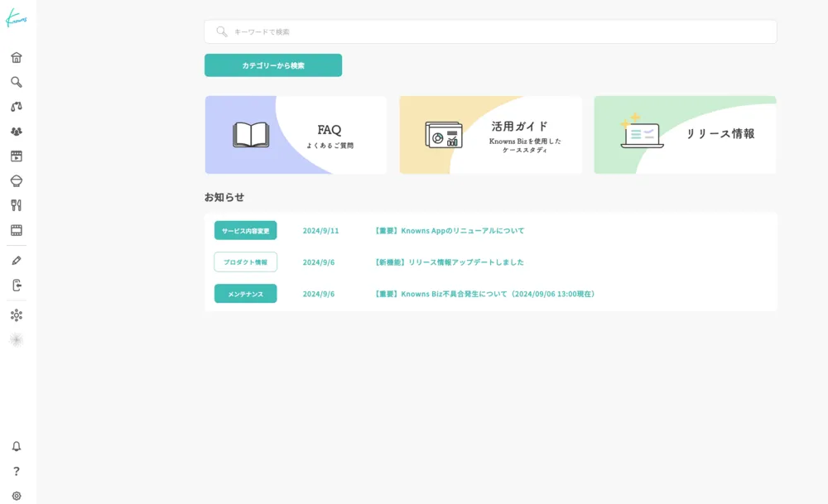Open the settings gear icon
Viewport: 828px width, 504px height.
(x=17, y=496)
